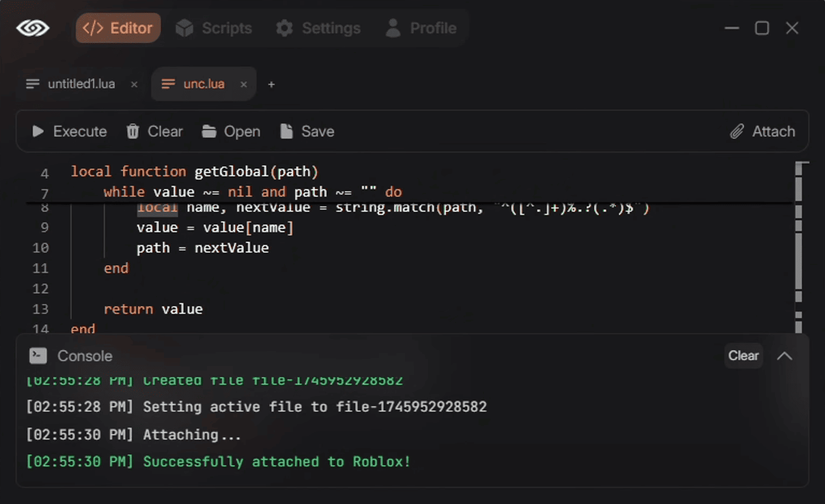
Task: Create a new script tab with the plus
Action: 271,84
